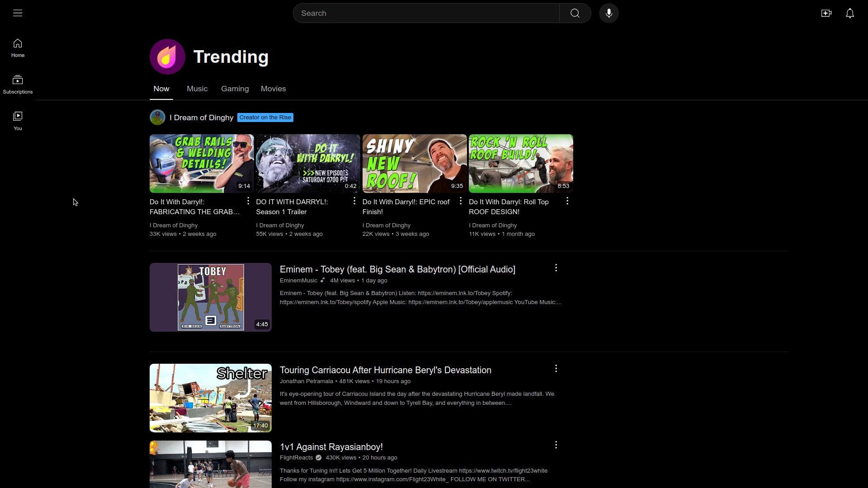Visit EminemMusic channel link
This screenshot has height=488, width=868.
tap(298, 281)
